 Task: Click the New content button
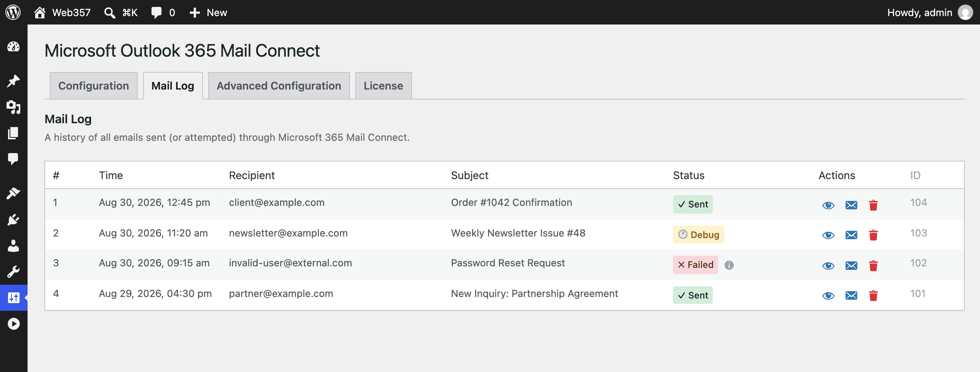point(208,12)
